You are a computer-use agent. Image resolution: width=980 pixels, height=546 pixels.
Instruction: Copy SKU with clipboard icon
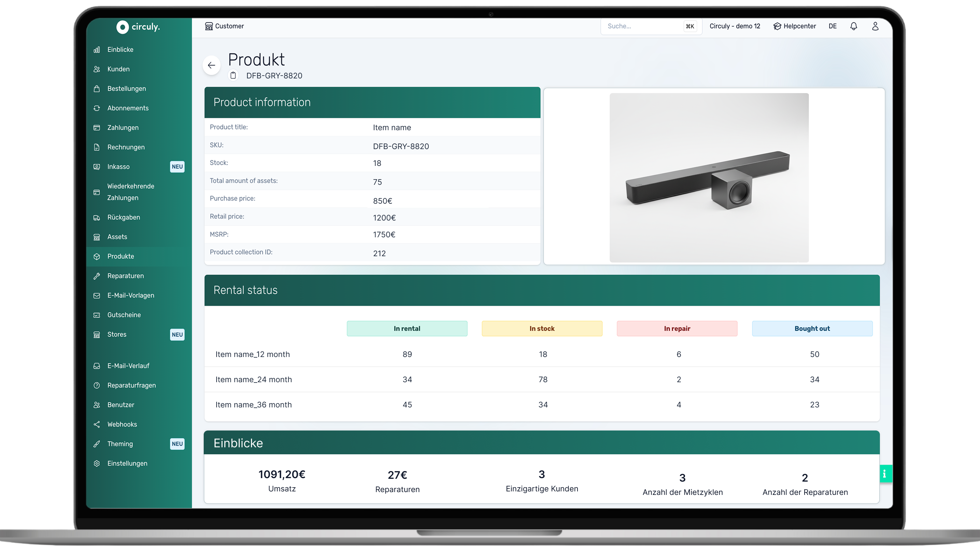coord(233,75)
